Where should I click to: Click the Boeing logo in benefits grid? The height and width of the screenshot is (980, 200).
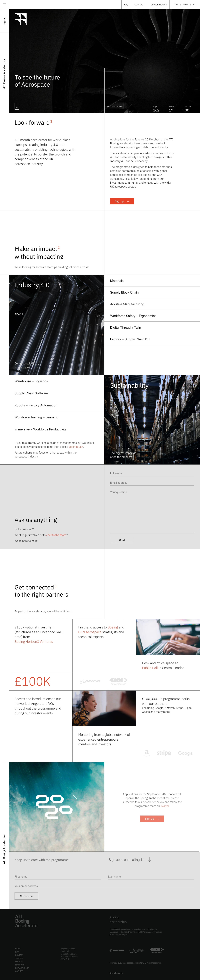(x=90, y=681)
